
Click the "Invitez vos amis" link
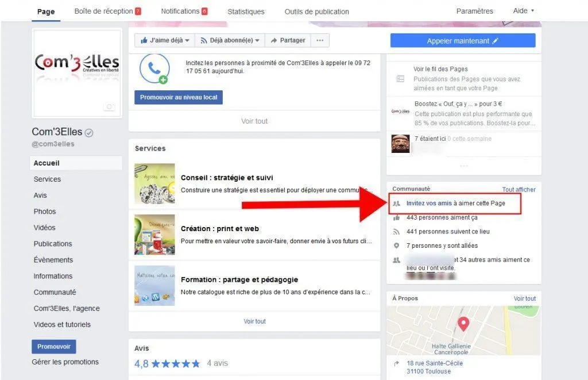click(x=428, y=204)
